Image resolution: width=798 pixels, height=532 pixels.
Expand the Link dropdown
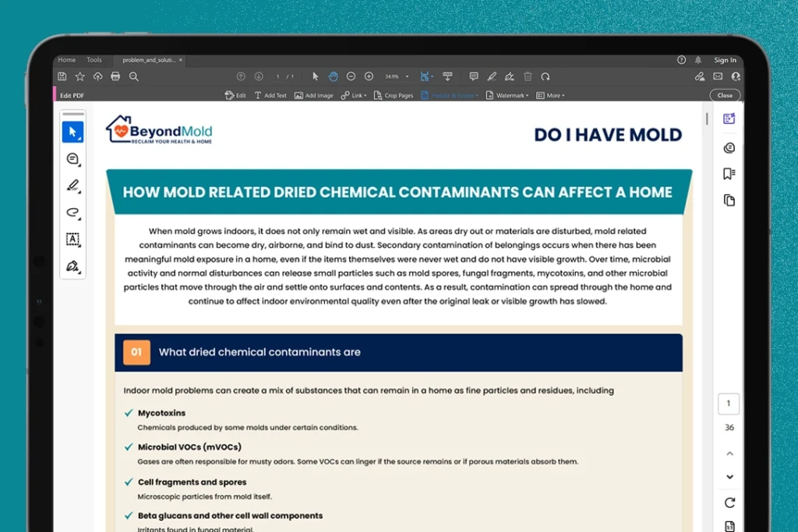click(x=354, y=95)
